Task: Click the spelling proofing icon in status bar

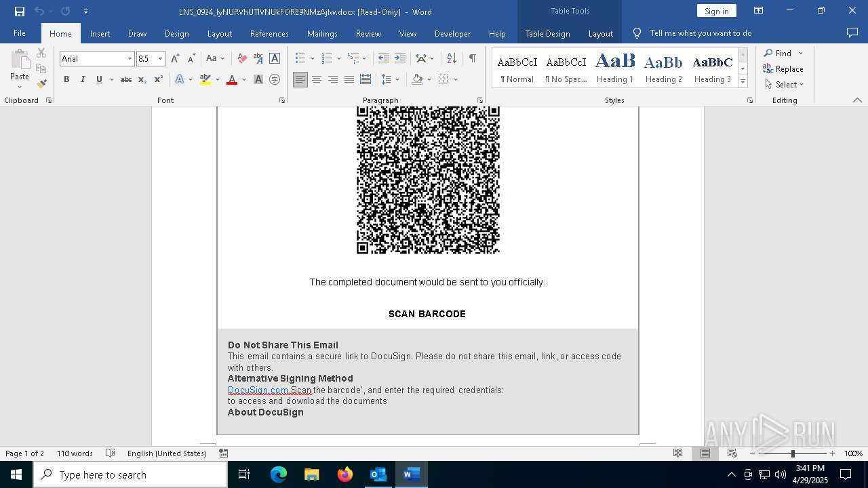Action: pyautogui.click(x=111, y=453)
